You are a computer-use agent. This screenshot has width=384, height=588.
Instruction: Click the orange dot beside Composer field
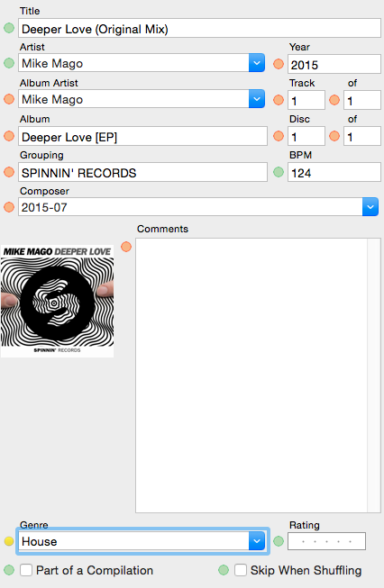(9, 207)
